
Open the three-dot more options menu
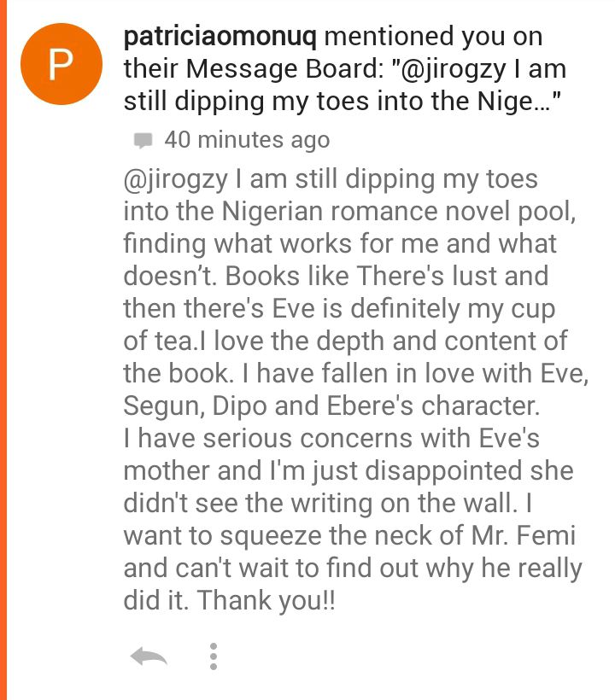[x=214, y=656]
